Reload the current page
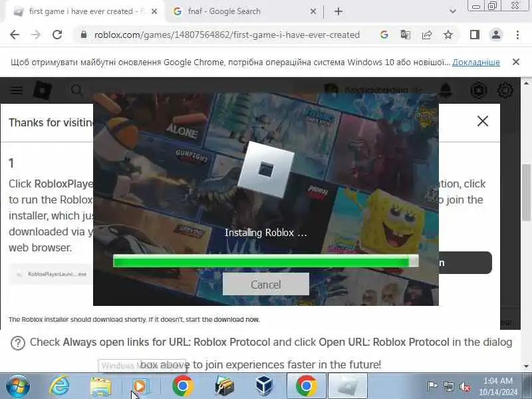 click(57, 35)
